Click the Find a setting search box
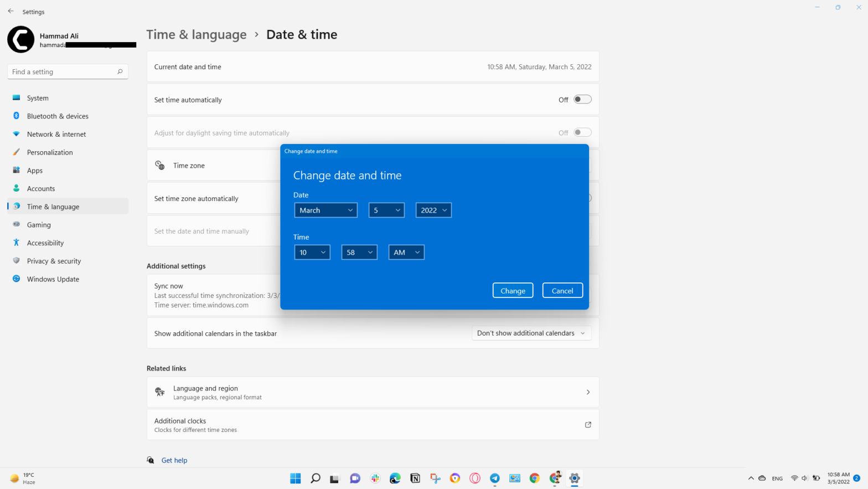The width and height of the screenshot is (868, 489). click(61, 71)
